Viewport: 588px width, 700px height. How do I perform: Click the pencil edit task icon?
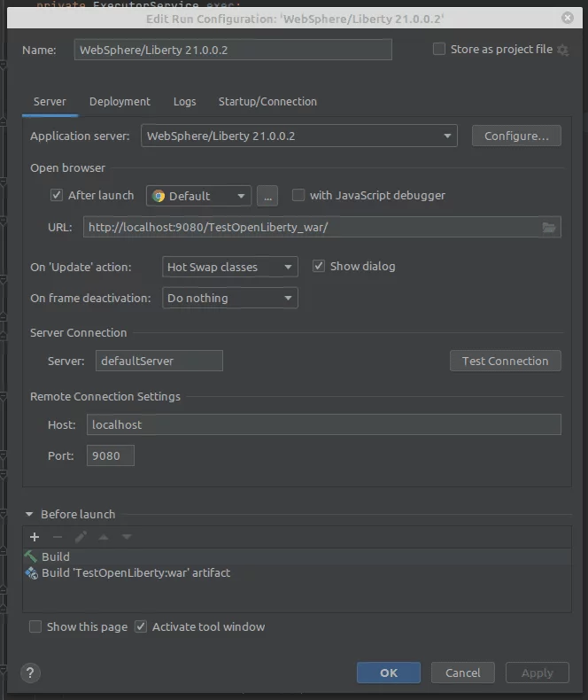(x=81, y=537)
